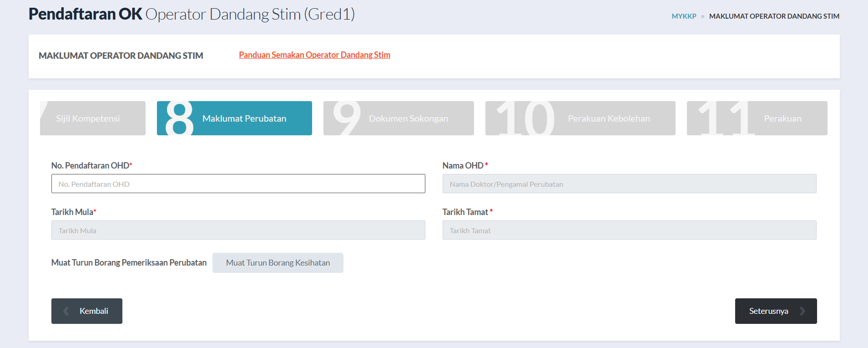
Task: Go to the Perakuan Kebolehan step
Action: point(609,118)
